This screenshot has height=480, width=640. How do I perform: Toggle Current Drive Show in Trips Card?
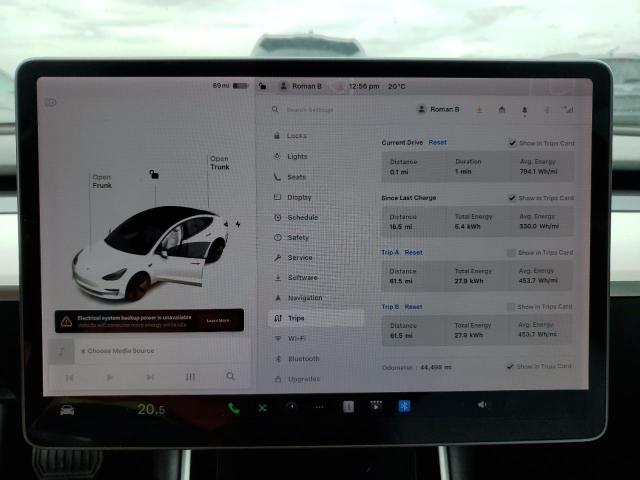512,143
